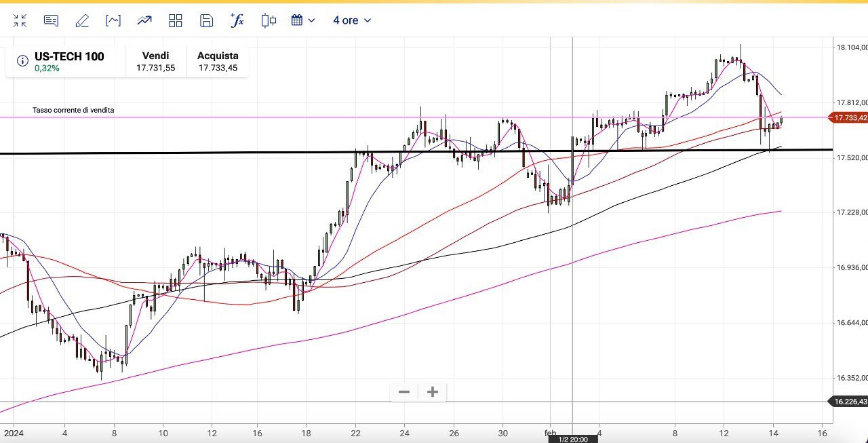
Task: Zoom out with the minus button
Action: coord(404,391)
